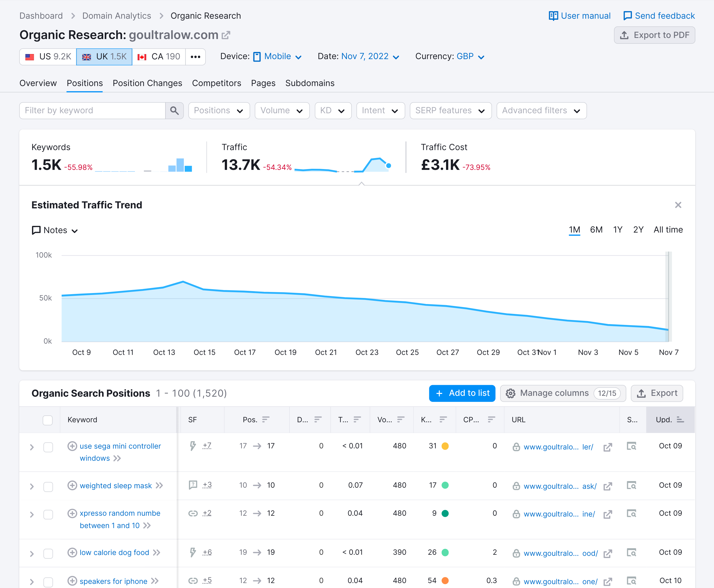Open 'low calorie dog food' URL external icon
The height and width of the screenshot is (588, 714).
[x=608, y=554]
